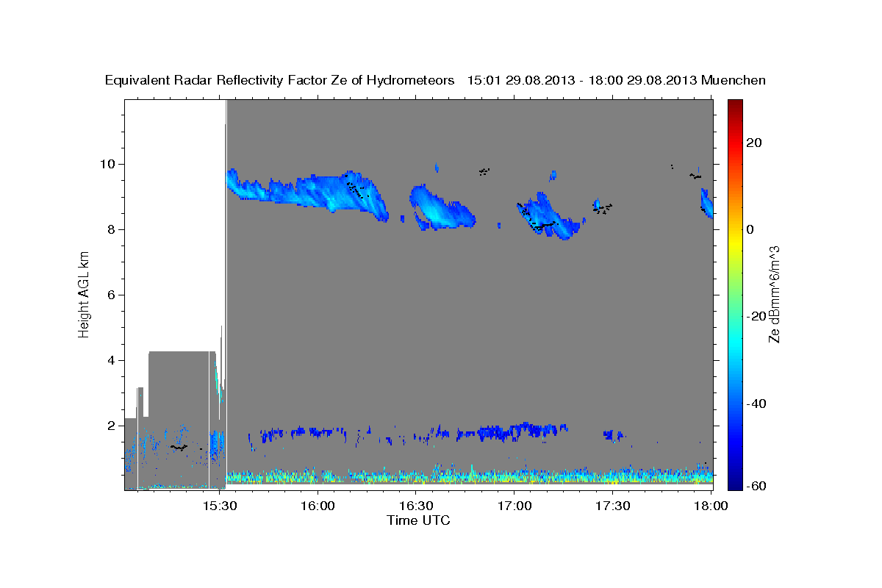Screen dimensions: 882x588
Task: Click the 16:00 time tick label
Action: tap(318, 506)
